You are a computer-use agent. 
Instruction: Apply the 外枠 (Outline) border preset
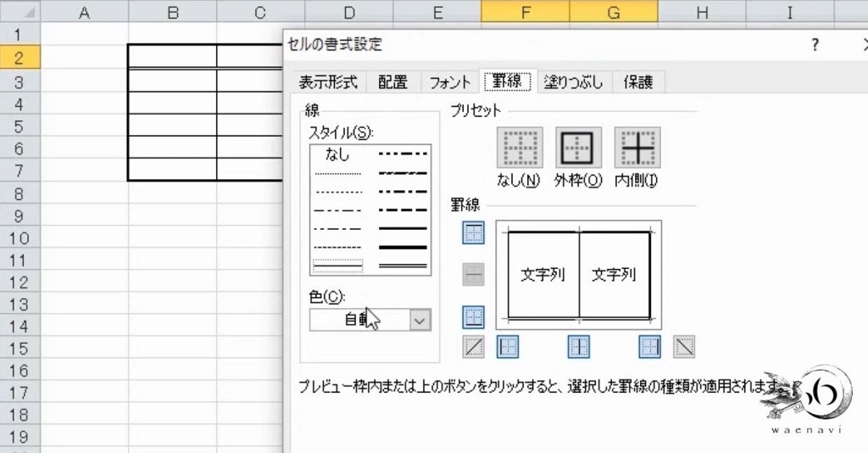click(578, 148)
